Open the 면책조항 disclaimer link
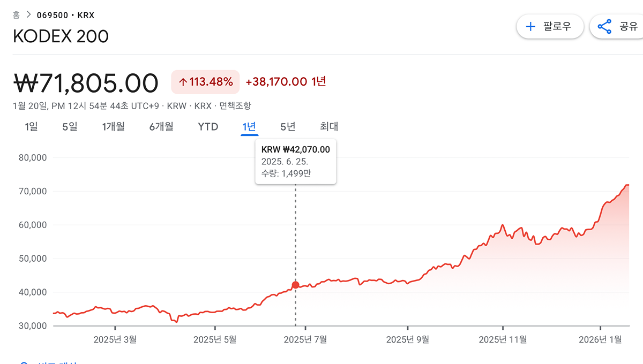 pyautogui.click(x=235, y=106)
